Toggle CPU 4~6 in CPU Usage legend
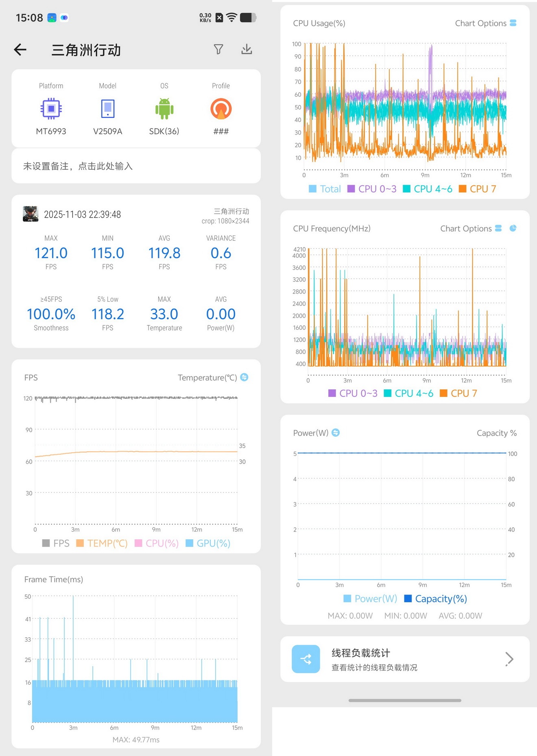This screenshot has width=537, height=756. click(x=428, y=189)
